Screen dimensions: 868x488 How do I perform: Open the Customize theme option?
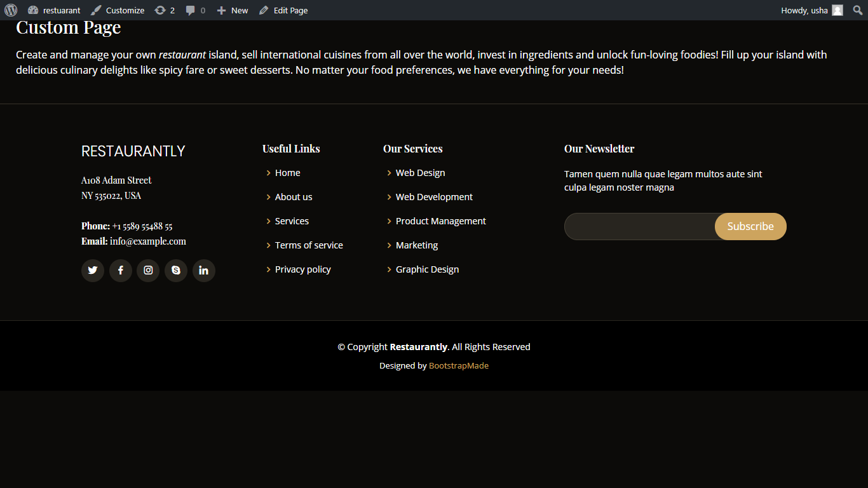coord(118,10)
